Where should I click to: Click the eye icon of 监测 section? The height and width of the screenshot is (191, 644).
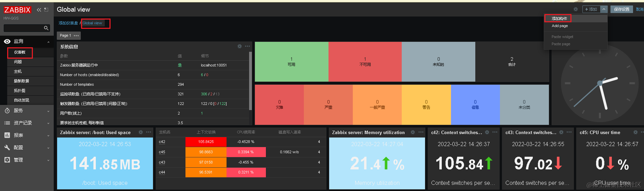pos(7,41)
